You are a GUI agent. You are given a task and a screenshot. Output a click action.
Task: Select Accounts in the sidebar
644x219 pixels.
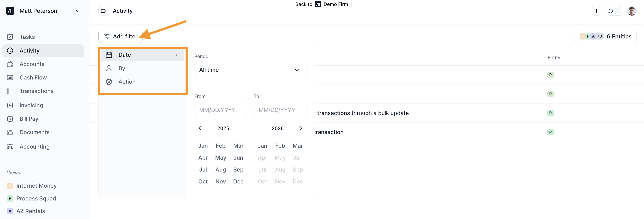coord(32,64)
